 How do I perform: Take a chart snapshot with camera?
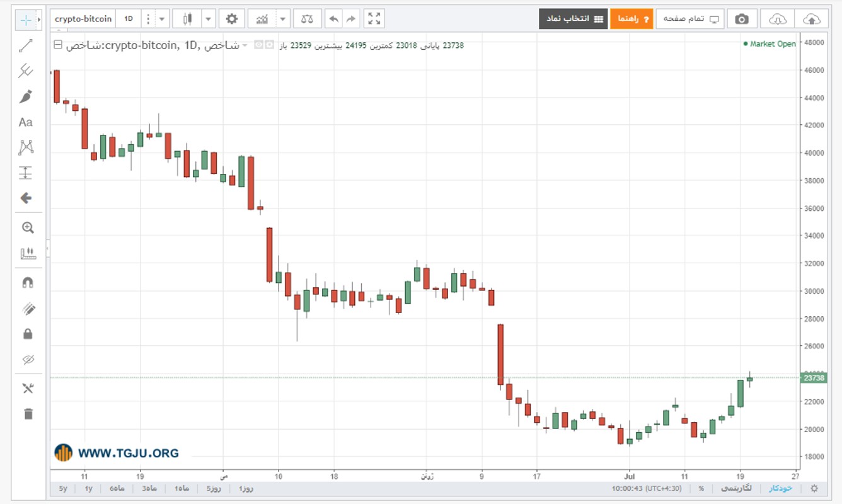tap(742, 19)
